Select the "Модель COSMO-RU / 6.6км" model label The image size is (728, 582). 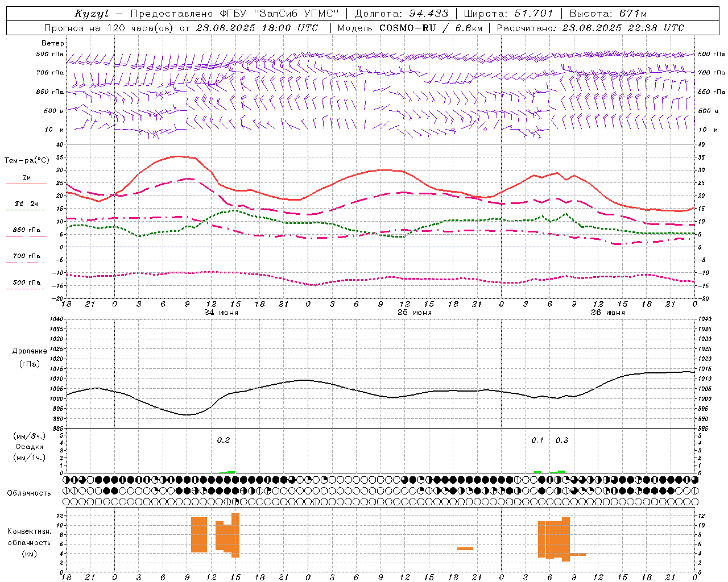(x=410, y=28)
